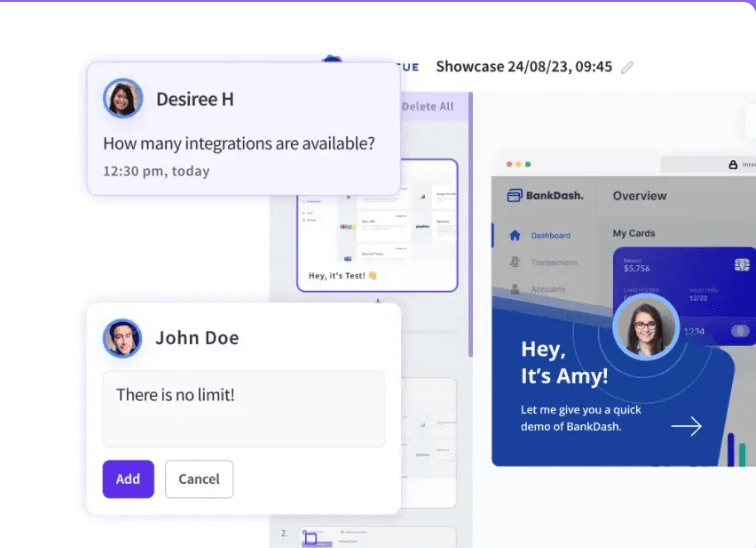Click the Add button under John Doe

tap(128, 479)
